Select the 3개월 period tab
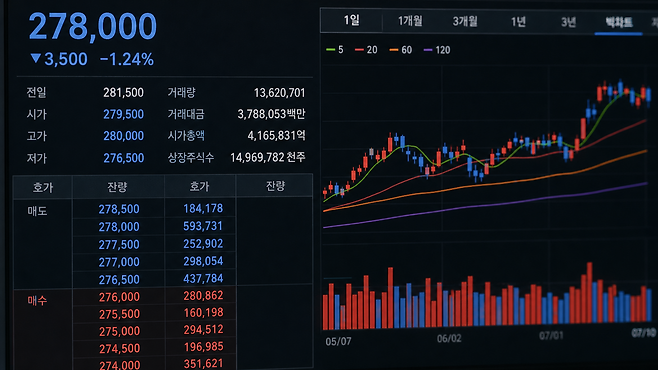 (x=465, y=21)
